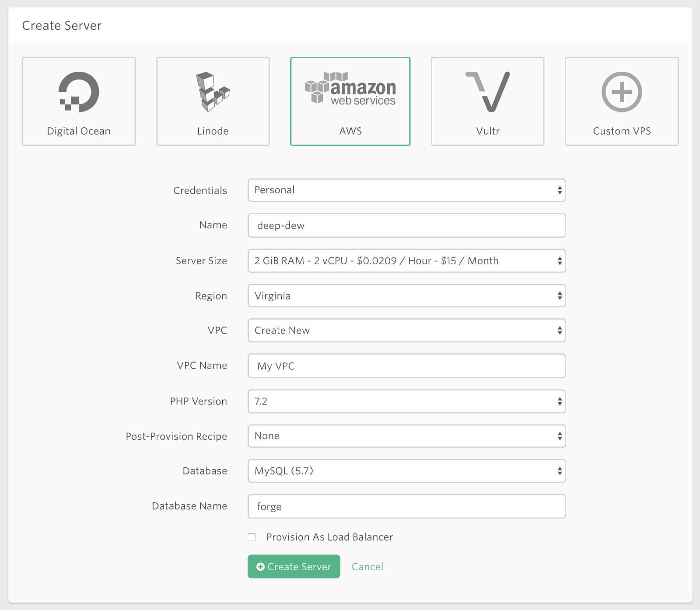Open the Database dropdown showing MySQL (5.7)

[x=406, y=471]
